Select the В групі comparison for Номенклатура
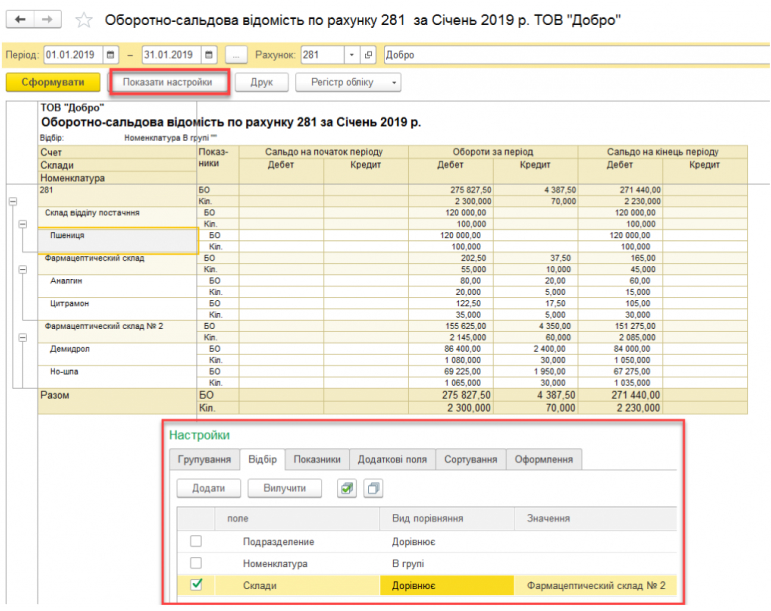 (x=447, y=563)
